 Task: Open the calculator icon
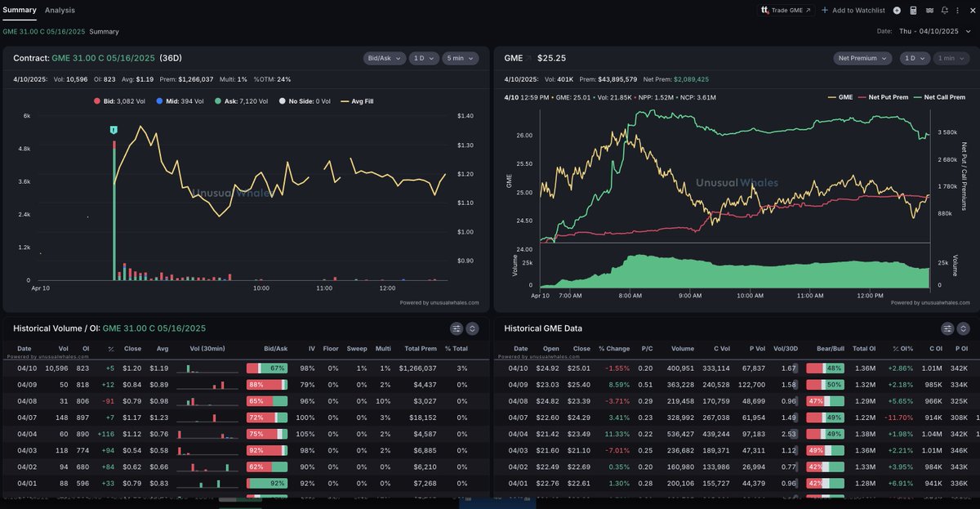coord(913,10)
